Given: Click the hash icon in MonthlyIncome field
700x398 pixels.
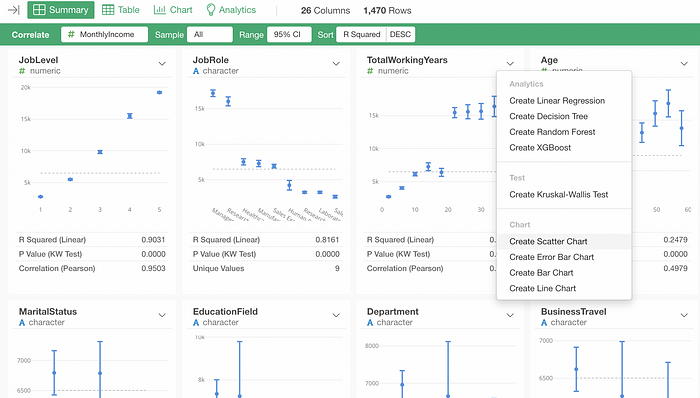Looking at the screenshot, I should pyautogui.click(x=71, y=34).
